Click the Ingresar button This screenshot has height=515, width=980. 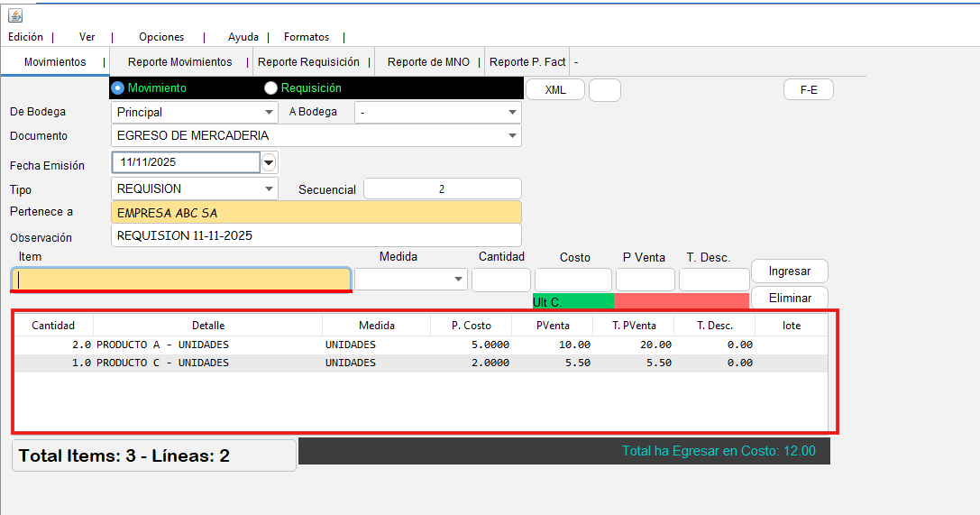pos(789,271)
